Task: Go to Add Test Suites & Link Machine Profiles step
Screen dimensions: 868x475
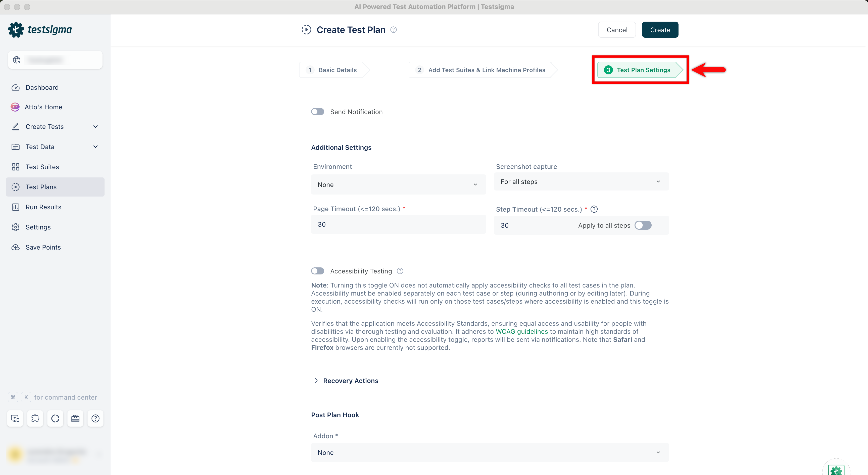Action: [483, 70]
